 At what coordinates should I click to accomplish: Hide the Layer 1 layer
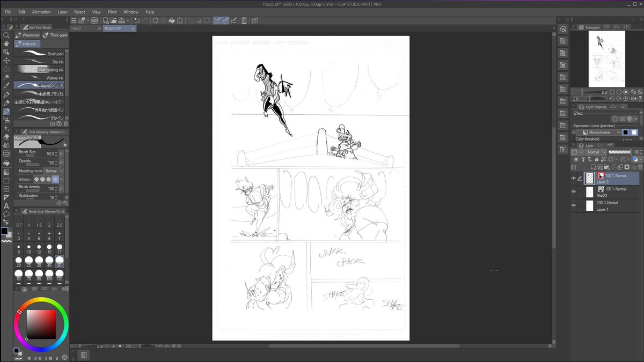pos(573,206)
